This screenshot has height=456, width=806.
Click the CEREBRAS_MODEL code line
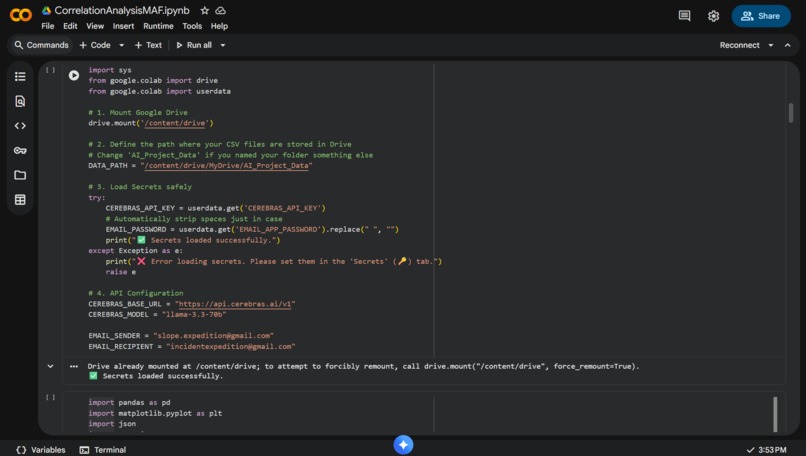[x=157, y=315]
